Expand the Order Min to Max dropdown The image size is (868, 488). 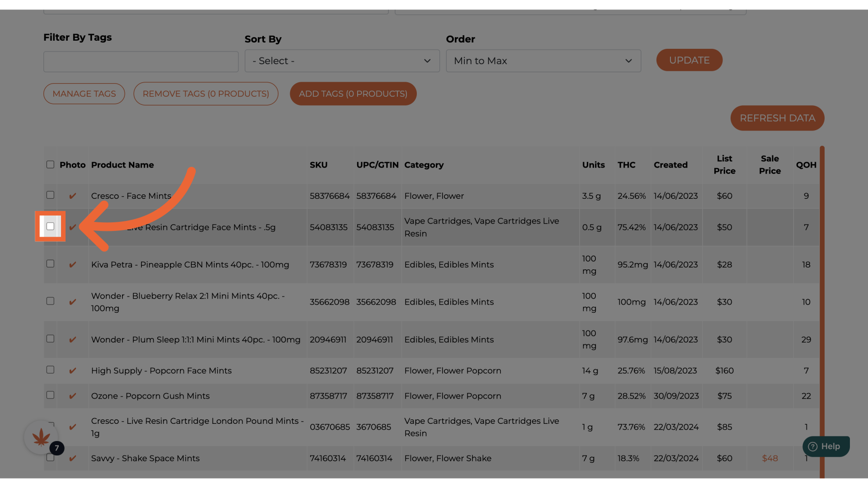tap(543, 61)
